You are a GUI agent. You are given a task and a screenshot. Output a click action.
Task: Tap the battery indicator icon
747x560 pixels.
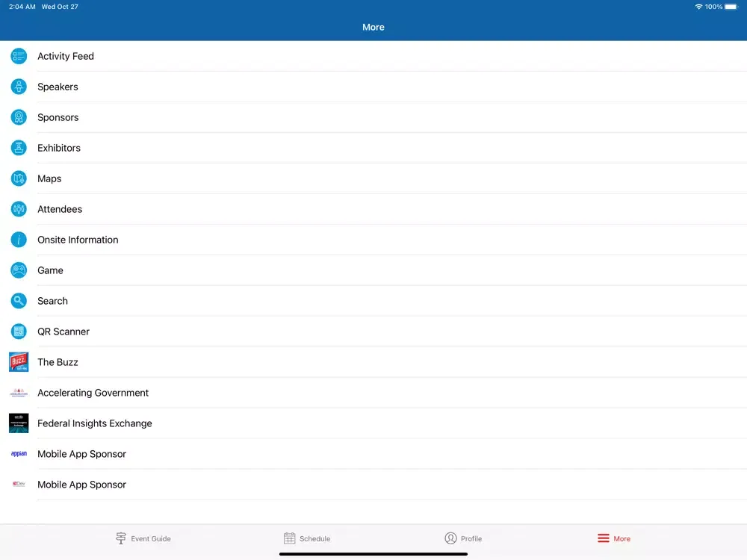[x=731, y=7]
